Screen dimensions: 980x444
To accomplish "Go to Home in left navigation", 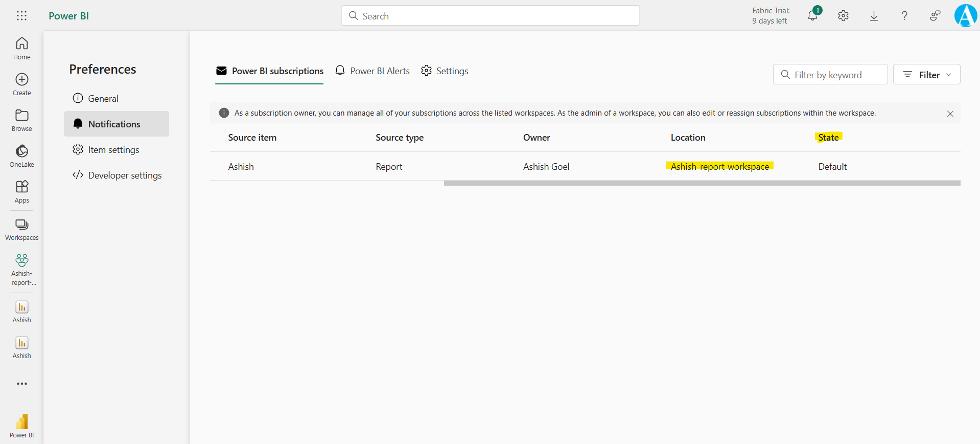I will pos(21,49).
